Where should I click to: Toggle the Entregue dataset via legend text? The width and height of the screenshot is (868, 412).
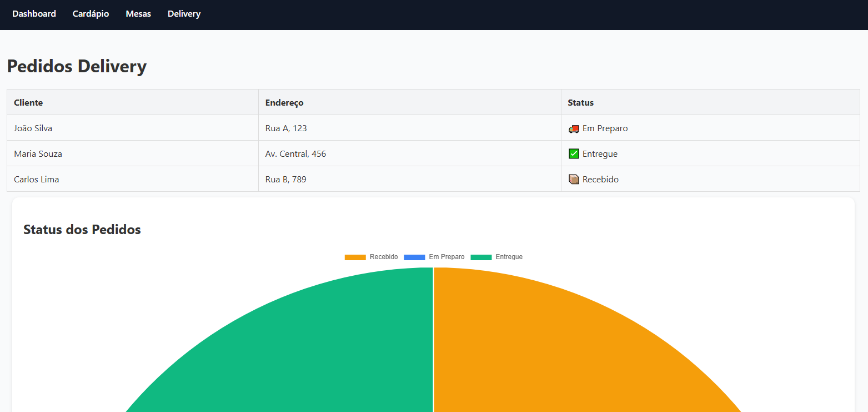pos(509,257)
